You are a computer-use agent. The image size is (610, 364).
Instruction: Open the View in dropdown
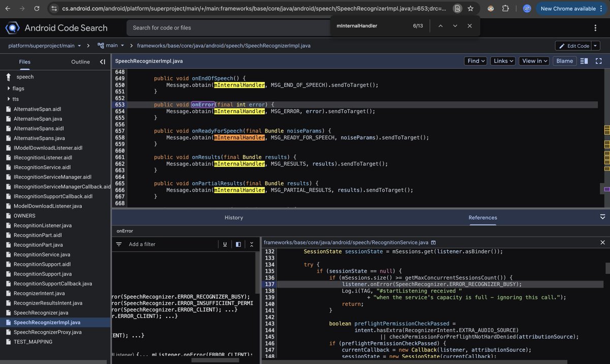pyautogui.click(x=535, y=61)
